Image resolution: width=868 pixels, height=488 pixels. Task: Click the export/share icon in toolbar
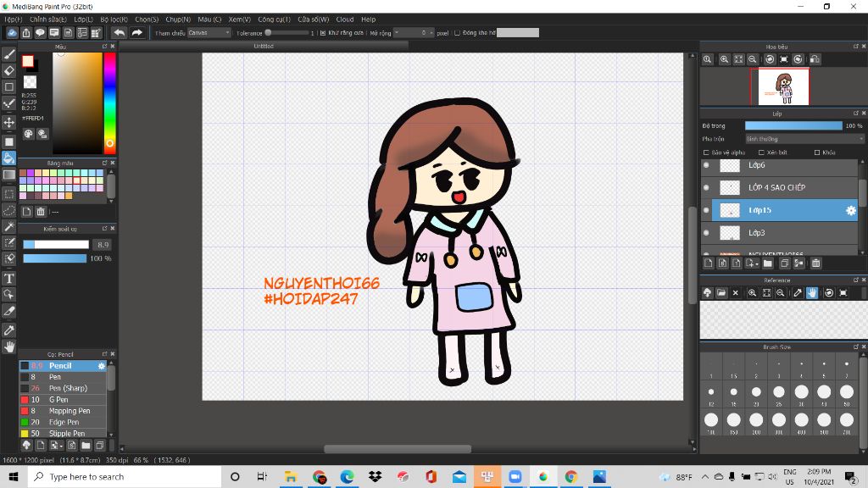26,33
